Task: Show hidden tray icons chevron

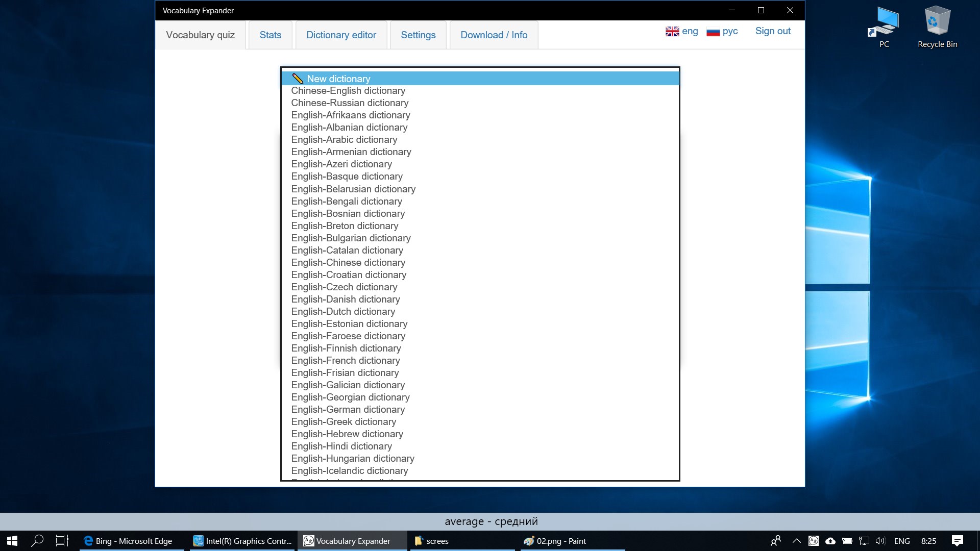Action: [x=796, y=541]
